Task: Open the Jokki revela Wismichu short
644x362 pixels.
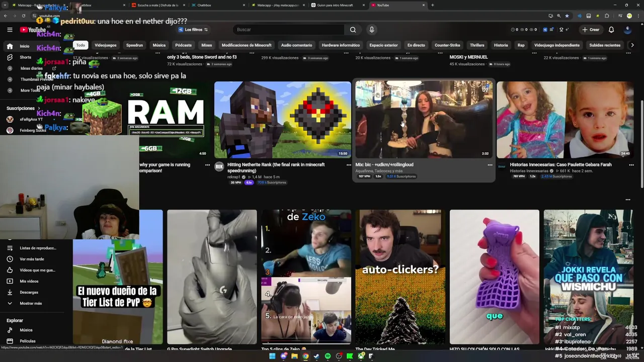Action: click(588, 277)
